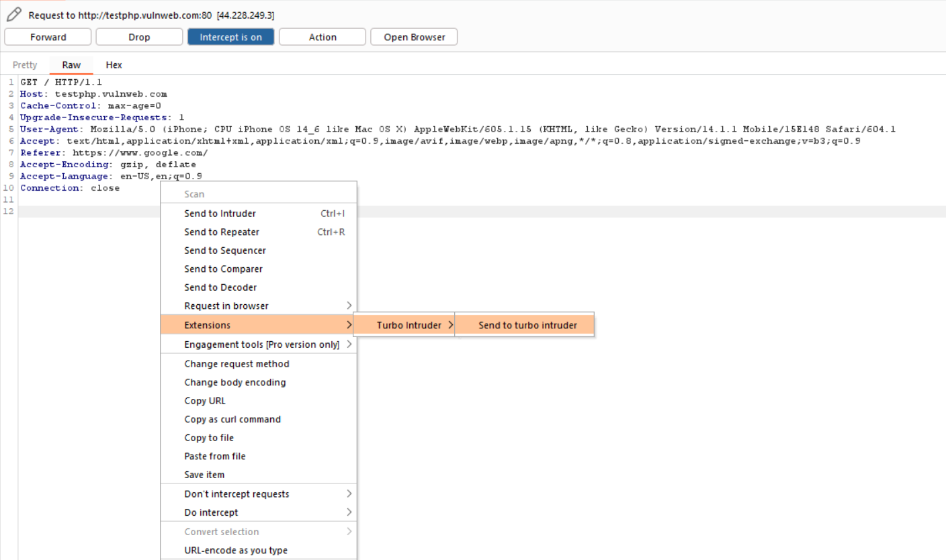946x560 pixels.
Task: Expand the Do intercept submenu
Action: [349, 512]
